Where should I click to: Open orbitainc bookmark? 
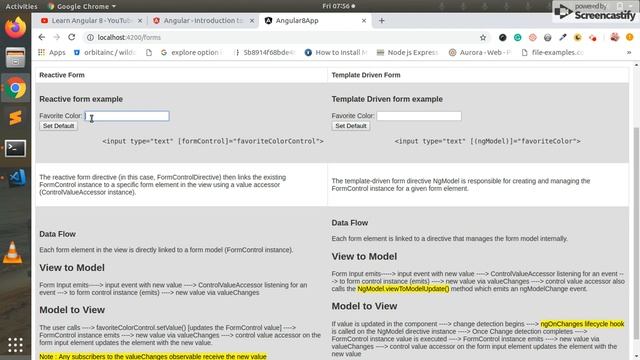click(104, 52)
